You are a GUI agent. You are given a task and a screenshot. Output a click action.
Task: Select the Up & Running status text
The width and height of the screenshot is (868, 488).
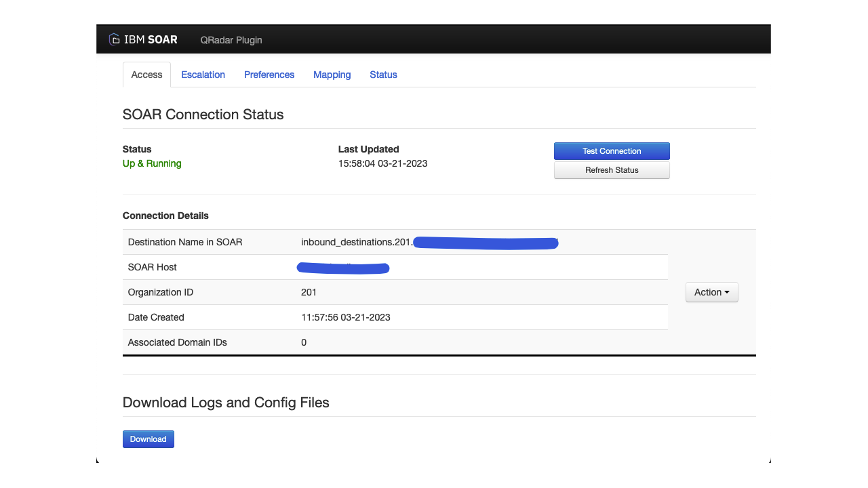coord(152,163)
